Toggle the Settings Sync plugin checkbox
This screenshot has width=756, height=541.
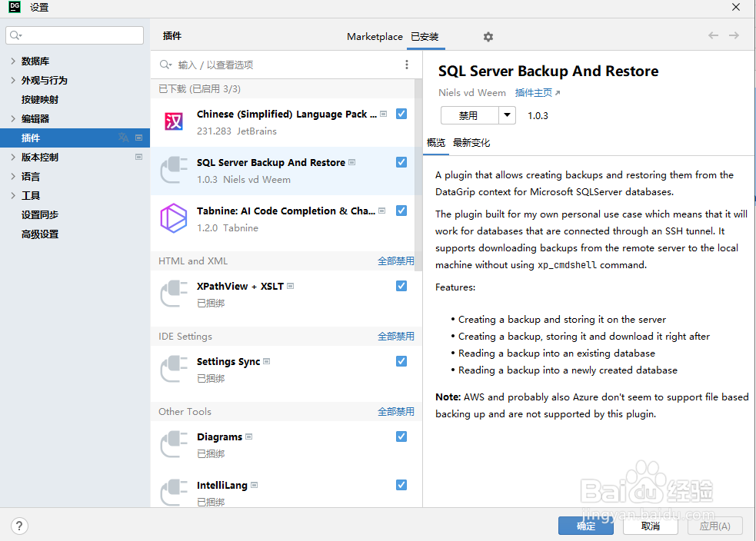click(401, 361)
